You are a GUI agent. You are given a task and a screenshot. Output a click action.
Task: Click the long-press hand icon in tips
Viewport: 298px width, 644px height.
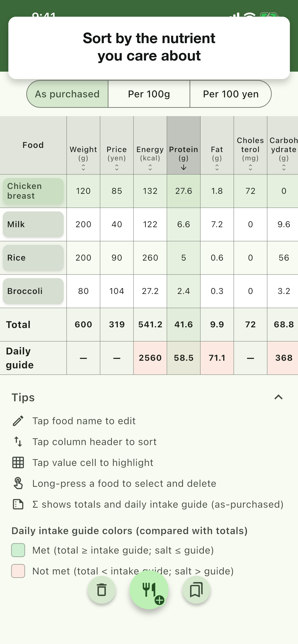pyautogui.click(x=18, y=483)
